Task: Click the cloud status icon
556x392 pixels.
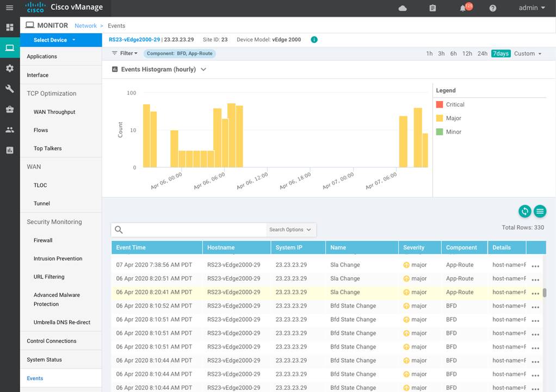Action: (403, 8)
